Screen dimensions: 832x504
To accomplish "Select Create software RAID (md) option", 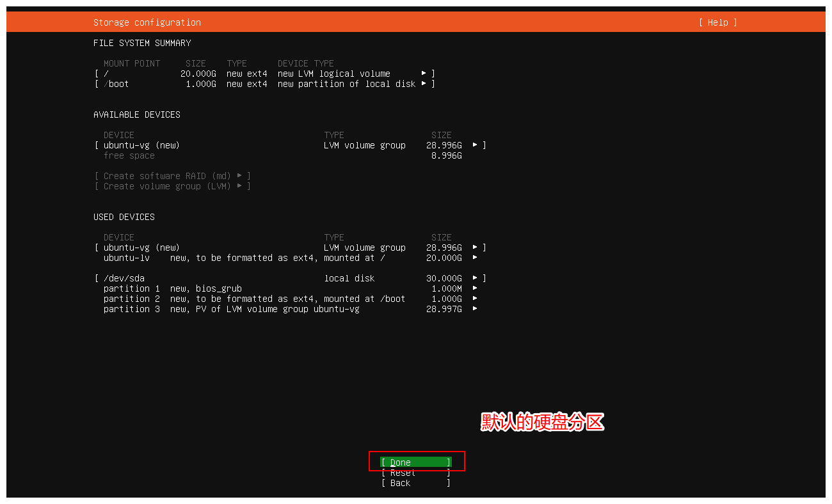I will pos(173,176).
